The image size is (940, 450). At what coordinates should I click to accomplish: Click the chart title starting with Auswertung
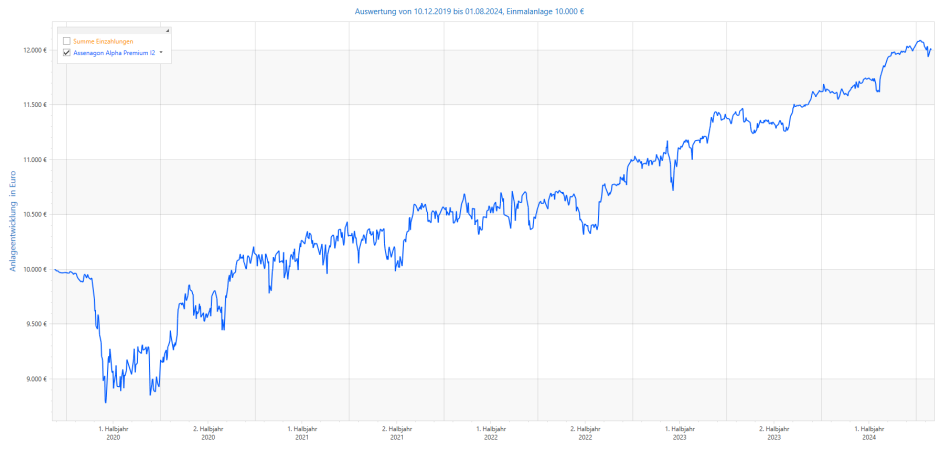click(x=469, y=11)
